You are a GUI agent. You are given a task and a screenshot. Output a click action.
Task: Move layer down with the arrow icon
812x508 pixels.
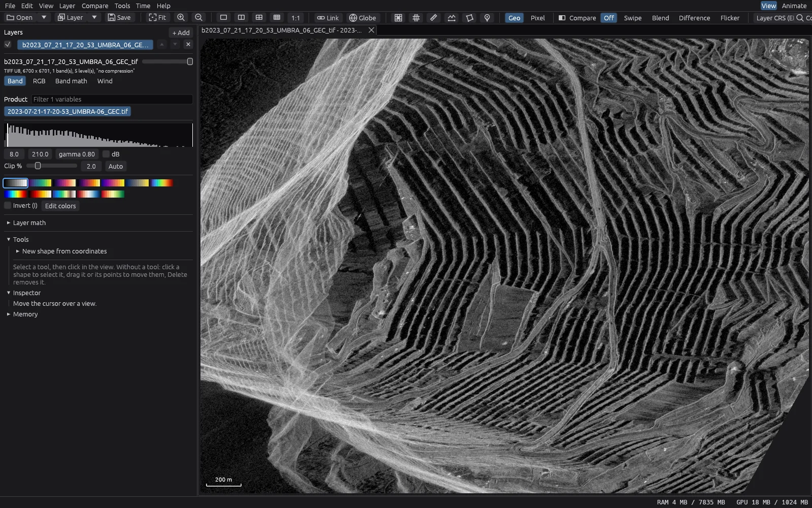pos(175,45)
